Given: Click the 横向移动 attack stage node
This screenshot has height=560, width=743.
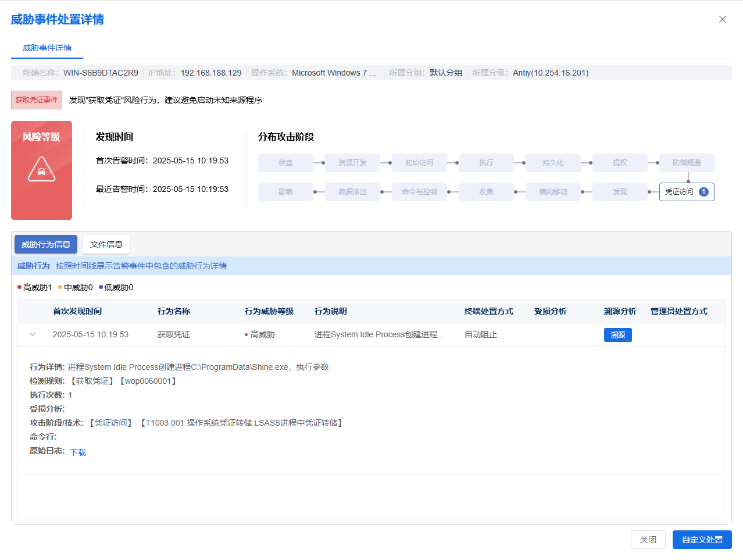Looking at the screenshot, I should point(552,192).
